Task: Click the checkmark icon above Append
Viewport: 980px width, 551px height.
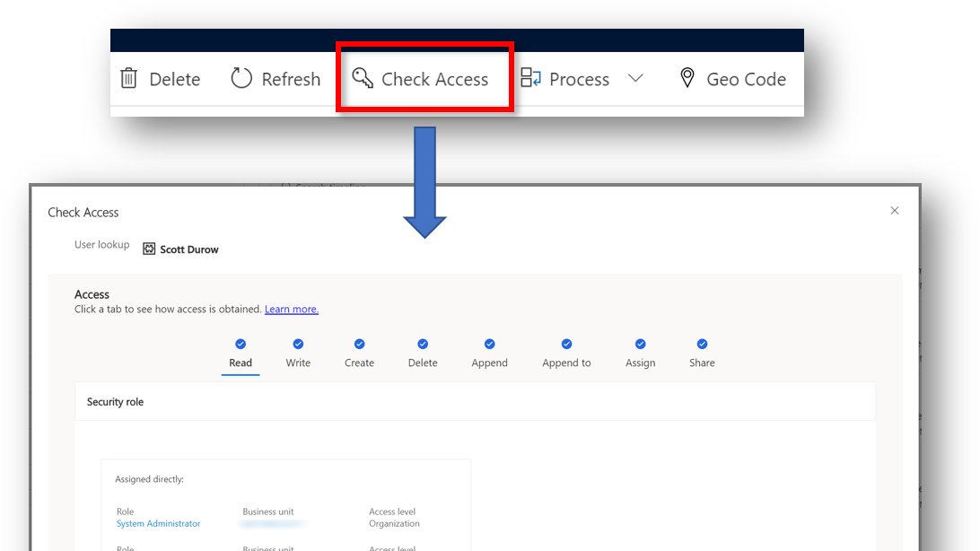Action: click(x=489, y=345)
